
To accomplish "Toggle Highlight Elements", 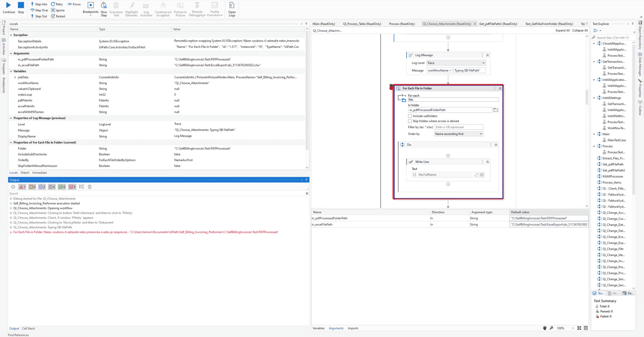I will [131, 9].
